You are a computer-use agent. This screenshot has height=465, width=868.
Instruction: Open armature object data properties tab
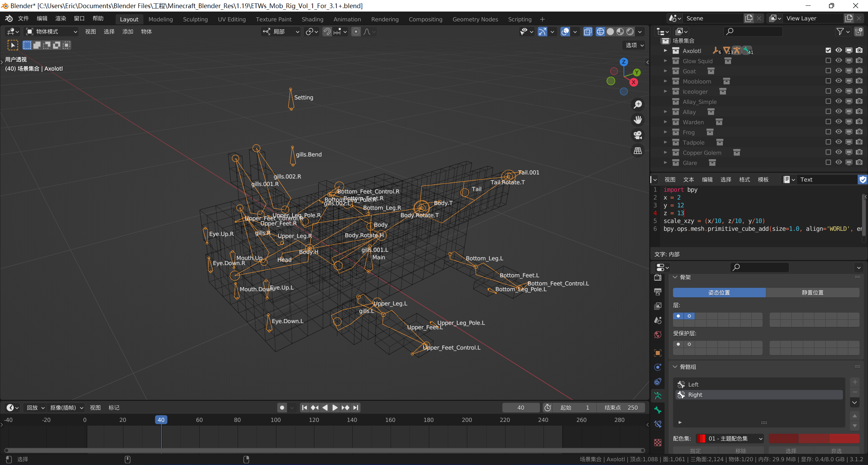tap(658, 395)
